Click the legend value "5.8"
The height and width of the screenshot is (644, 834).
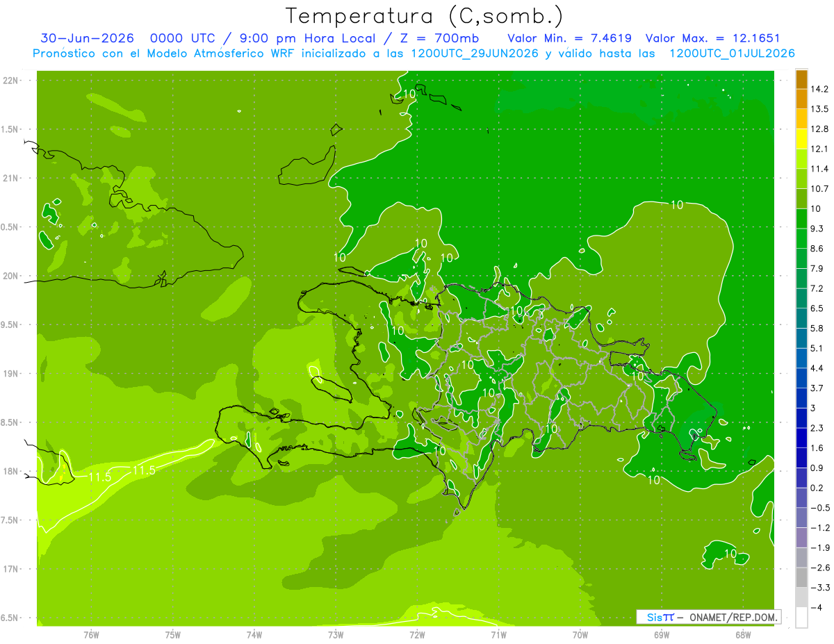pyautogui.click(x=817, y=328)
